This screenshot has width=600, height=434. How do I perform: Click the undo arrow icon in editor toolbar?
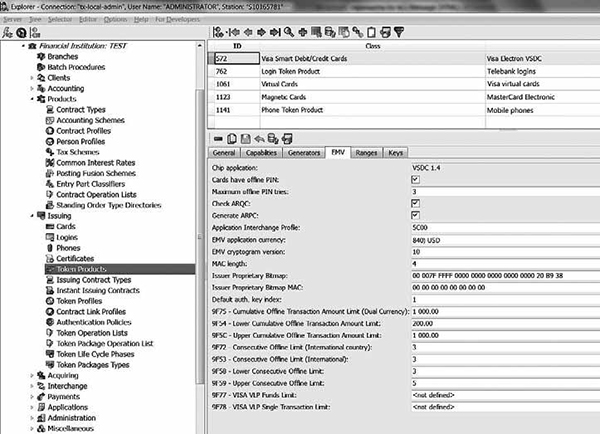[259, 137]
